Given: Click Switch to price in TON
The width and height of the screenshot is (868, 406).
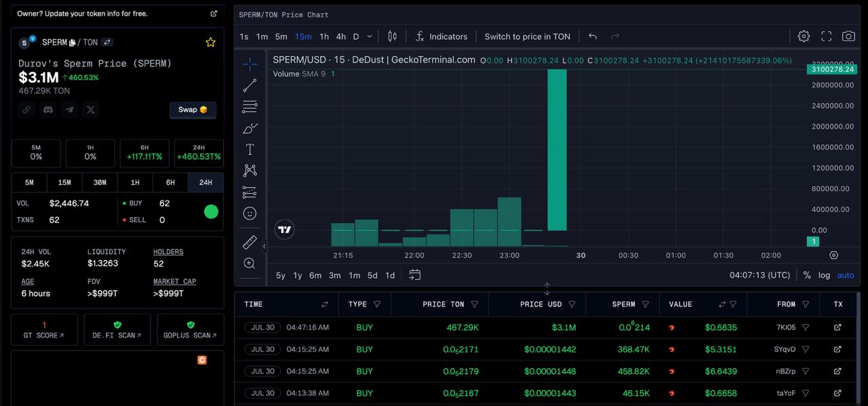Looking at the screenshot, I should click(527, 37).
